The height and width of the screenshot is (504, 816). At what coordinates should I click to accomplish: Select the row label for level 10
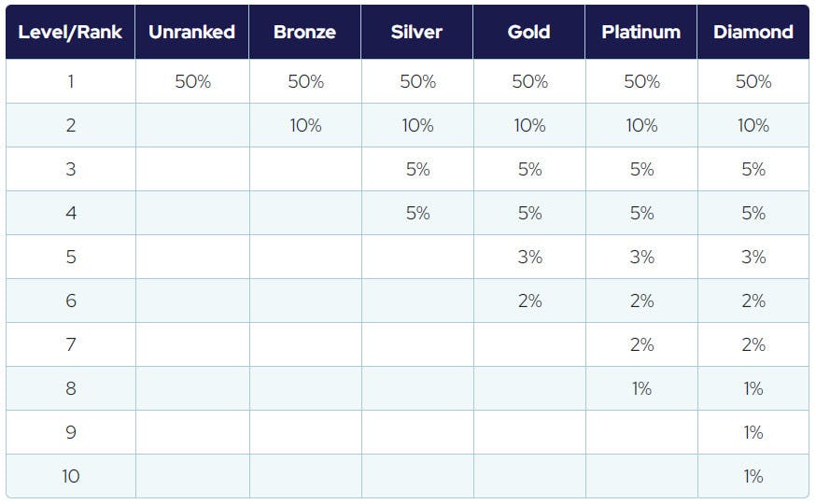click(71, 476)
